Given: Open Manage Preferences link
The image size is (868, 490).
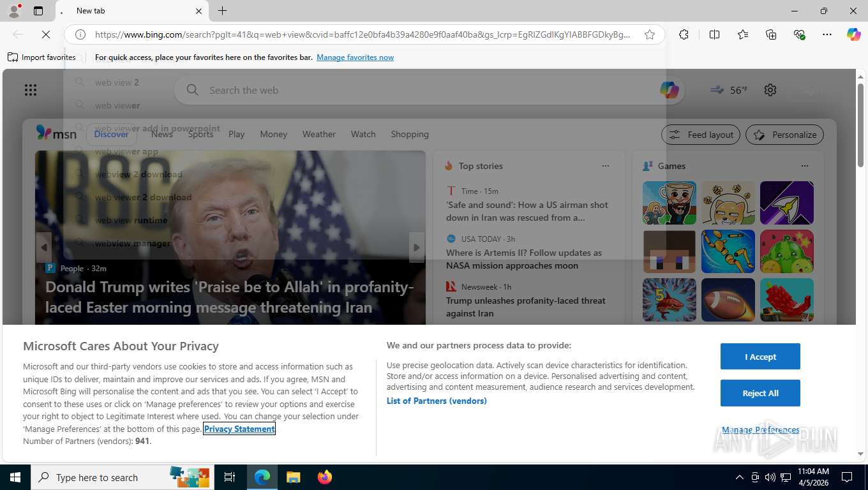Looking at the screenshot, I should click(760, 429).
